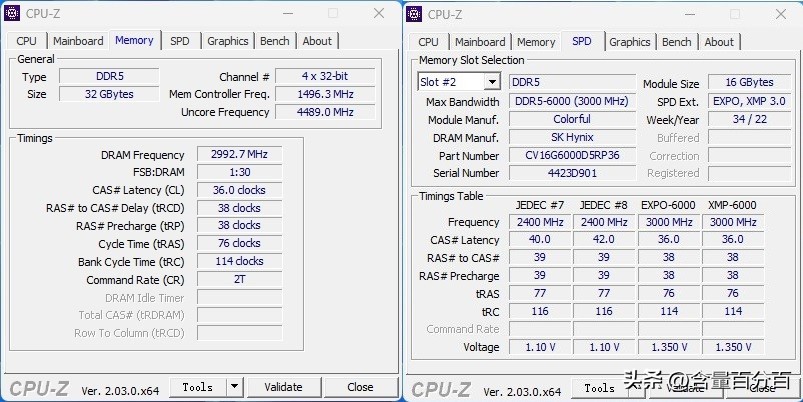Click the Tools button in right window

(599, 388)
